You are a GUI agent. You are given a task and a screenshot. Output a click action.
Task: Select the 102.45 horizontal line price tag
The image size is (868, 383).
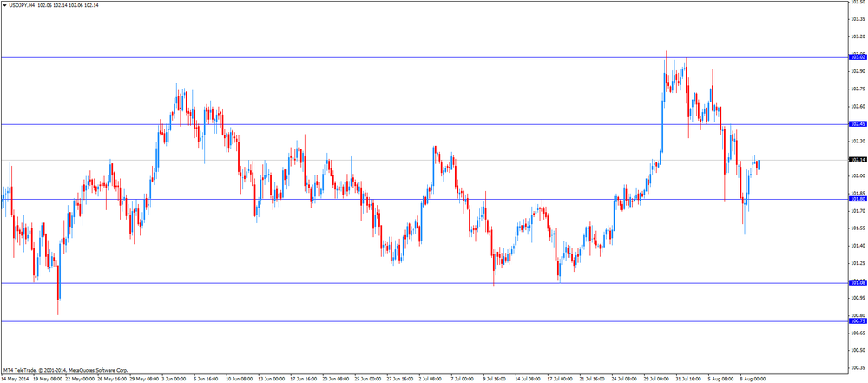coord(858,124)
